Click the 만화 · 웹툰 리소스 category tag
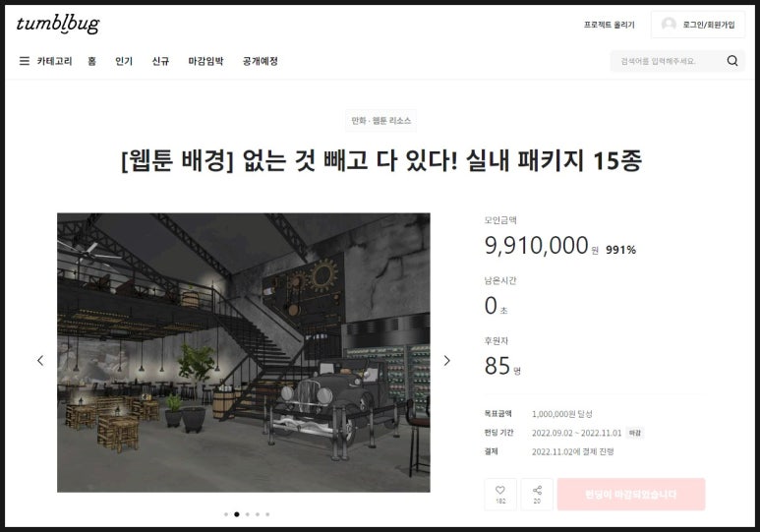Screen dimensions: 760x532 point(380,121)
